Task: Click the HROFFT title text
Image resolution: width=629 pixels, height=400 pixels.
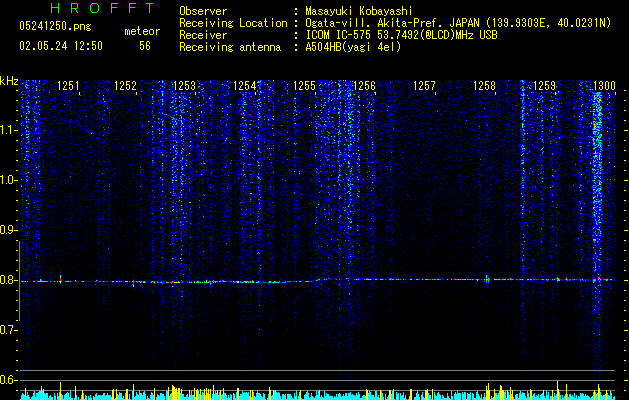Action: [103, 8]
